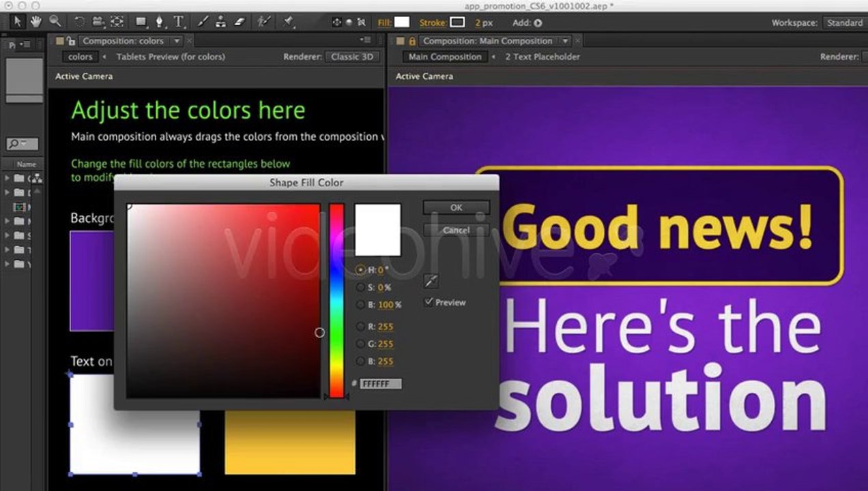This screenshot has height=491, width=868.
Task: Select the R red radio button
Action: click(360, 327)
